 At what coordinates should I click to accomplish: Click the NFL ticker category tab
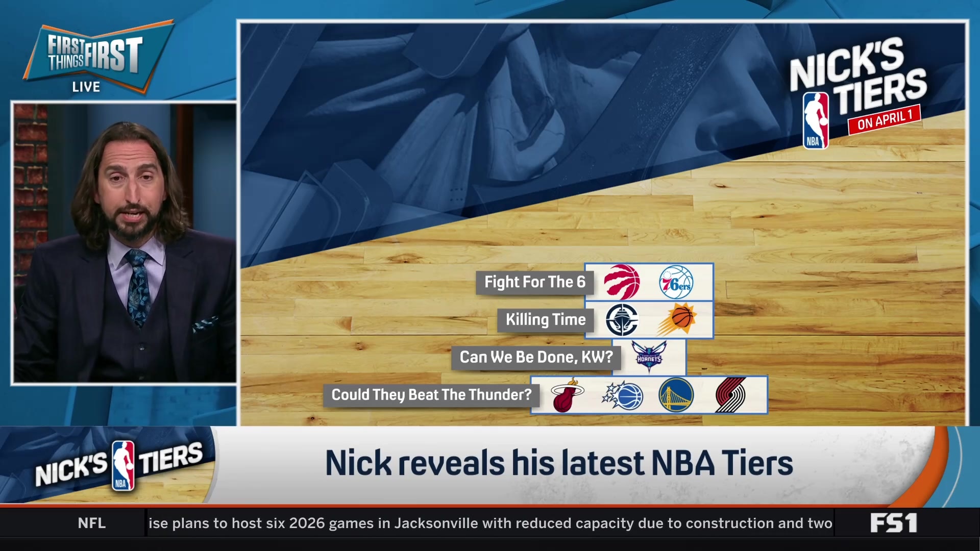91,523
